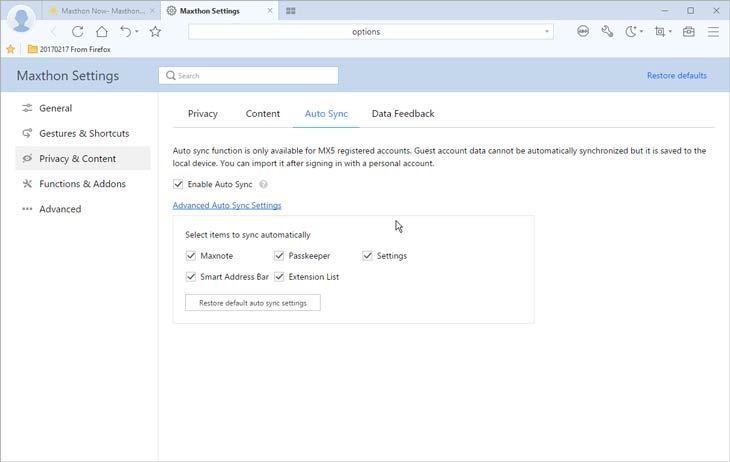Expand night mode options arrow

(x=642, y=32)
